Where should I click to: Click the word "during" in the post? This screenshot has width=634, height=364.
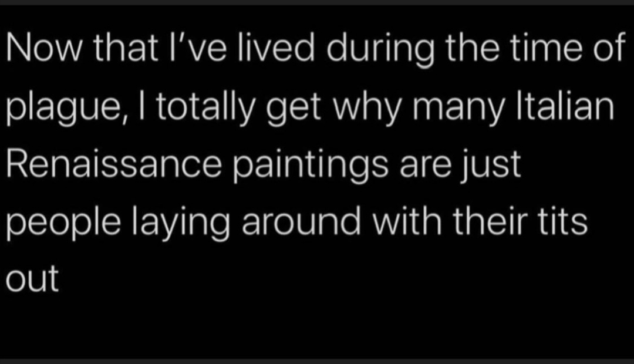click(380, 50)
